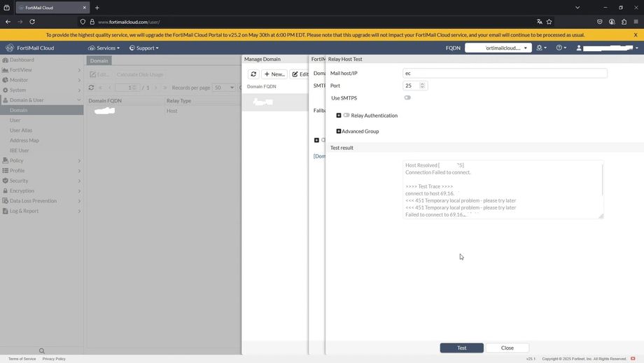Toggle the Use SMTPS switch

[407, 98]
